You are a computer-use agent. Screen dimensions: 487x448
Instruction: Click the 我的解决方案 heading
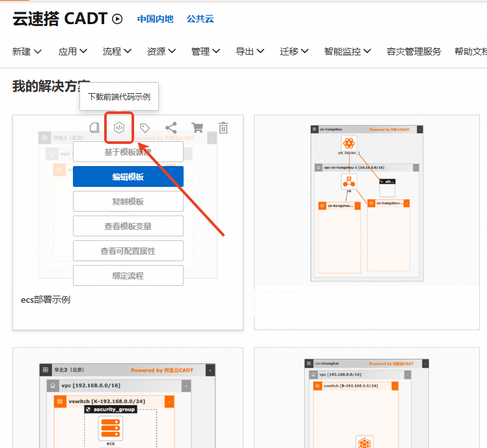point(51,86)
